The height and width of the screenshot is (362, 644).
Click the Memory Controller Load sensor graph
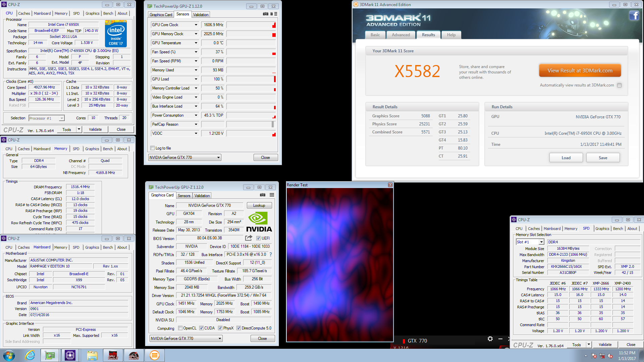point(251,88)
